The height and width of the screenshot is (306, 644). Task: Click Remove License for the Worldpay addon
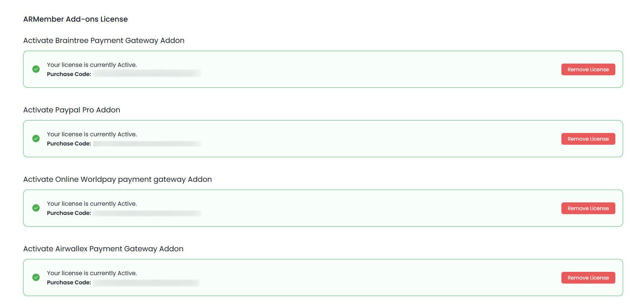(x=588, y=208)
